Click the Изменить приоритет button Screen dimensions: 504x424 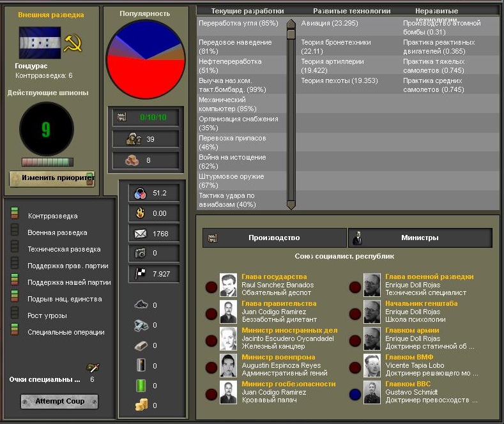click(x=52, y=179)
